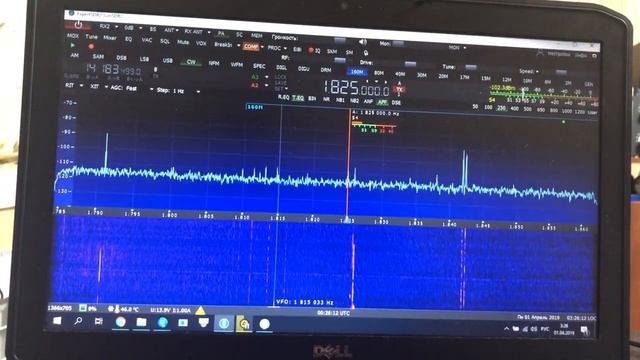Open the File Explorer taskbar icon
The width and height of the screenshot is (640, 360).
coord(141,322)
